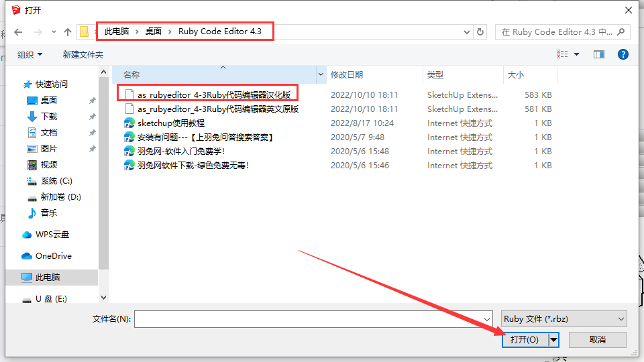
Task: Sort by 类型 column header
Action: pos(463,74)
